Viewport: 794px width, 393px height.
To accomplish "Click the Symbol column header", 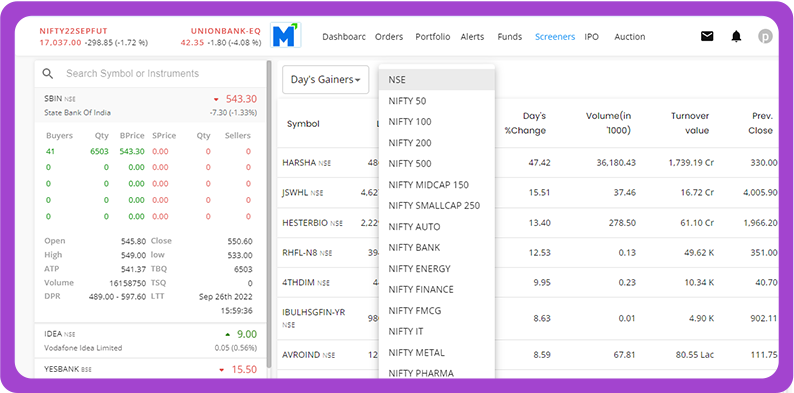I will pyautogui.click(x=303, y=124).
